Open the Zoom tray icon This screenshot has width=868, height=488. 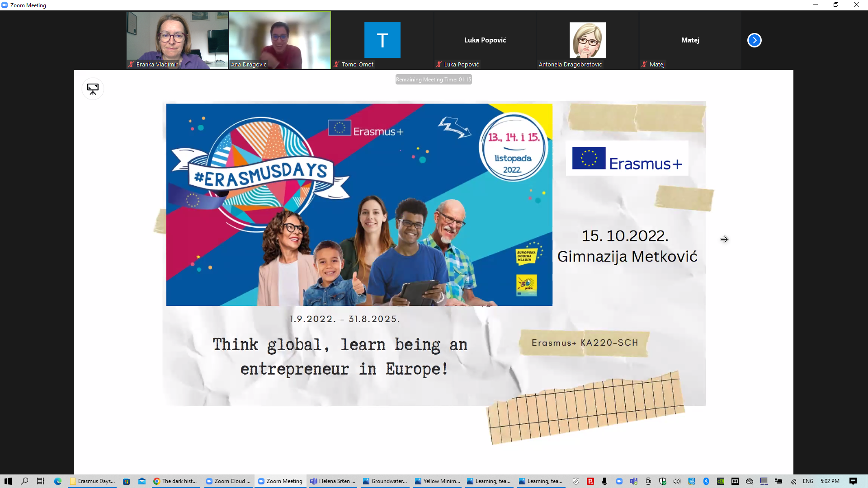click(619, 481)
